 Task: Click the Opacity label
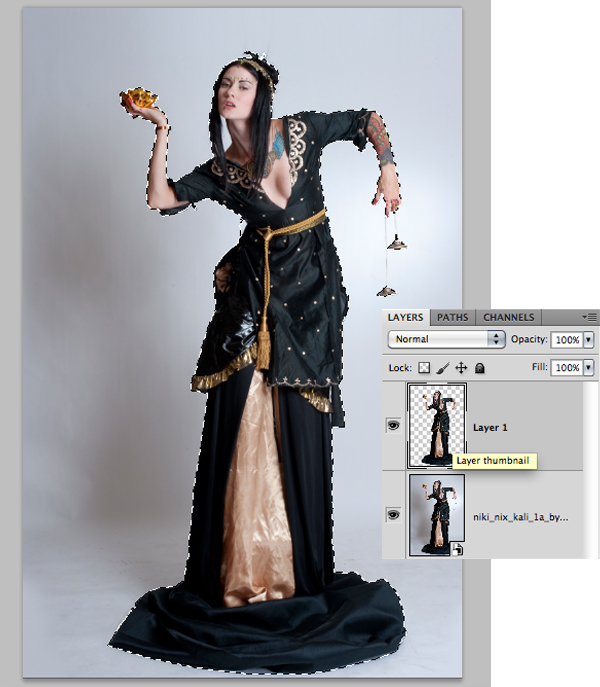coord(529,340)
